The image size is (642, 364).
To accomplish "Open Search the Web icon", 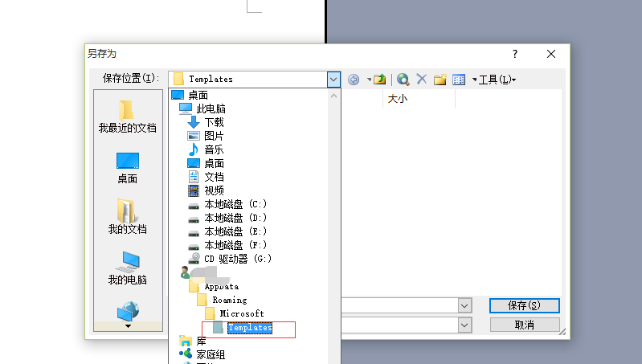I will coord(403,79).
